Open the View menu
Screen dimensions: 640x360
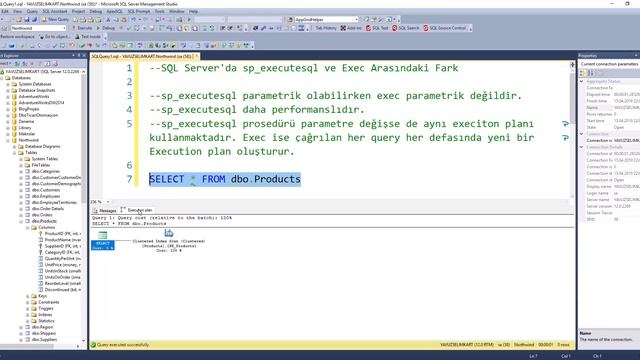click(x=18, y=11)
